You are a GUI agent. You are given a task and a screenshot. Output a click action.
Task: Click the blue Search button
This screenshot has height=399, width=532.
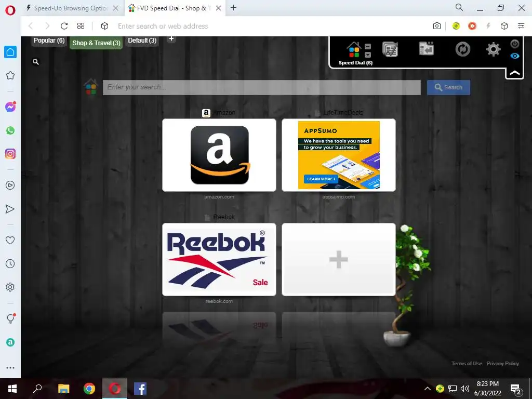(x=448, y=87)
